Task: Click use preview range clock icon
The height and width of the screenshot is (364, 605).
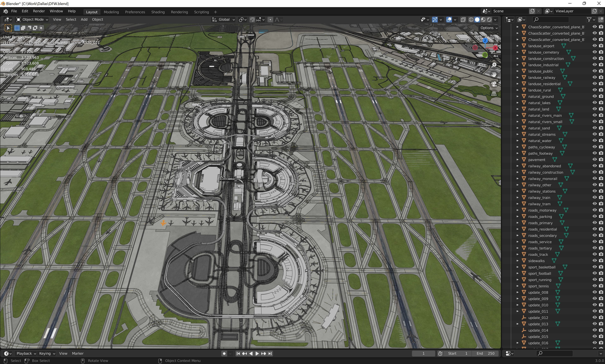Action: point(440,353)
